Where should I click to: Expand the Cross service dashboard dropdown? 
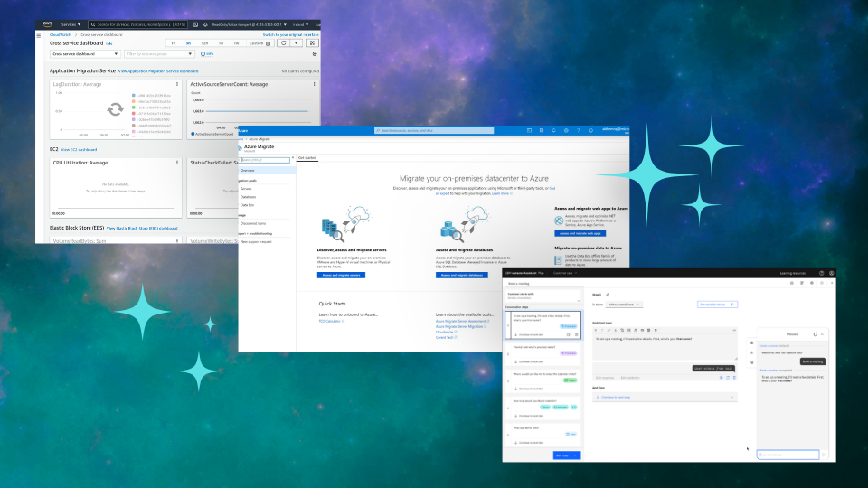pyautogui.click(x=84, y=54)
